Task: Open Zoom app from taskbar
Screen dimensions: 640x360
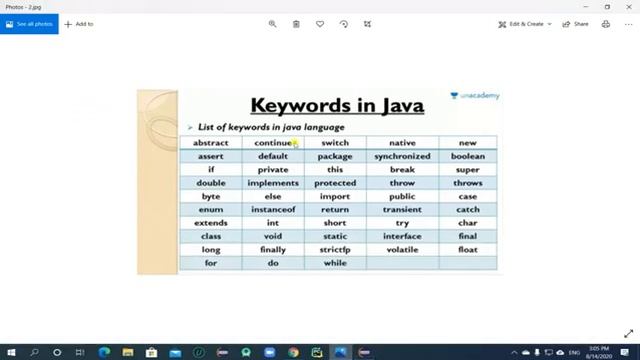Action: coord(269,352)
